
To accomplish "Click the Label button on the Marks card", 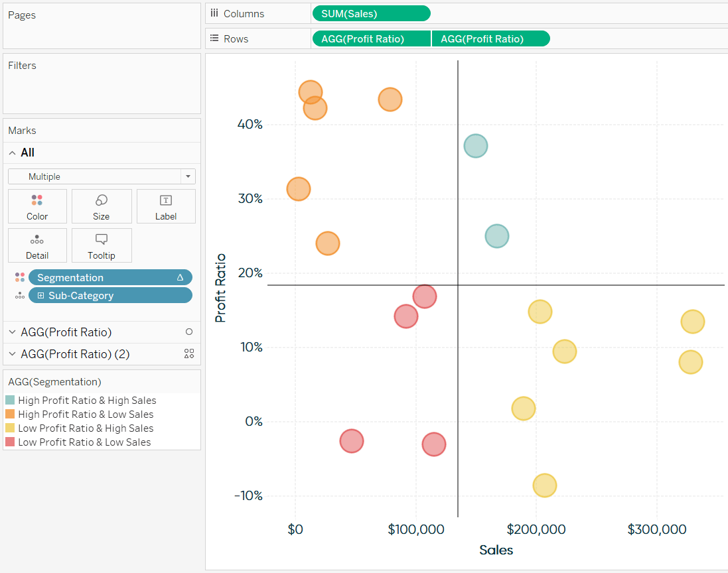I will (166, 206).
